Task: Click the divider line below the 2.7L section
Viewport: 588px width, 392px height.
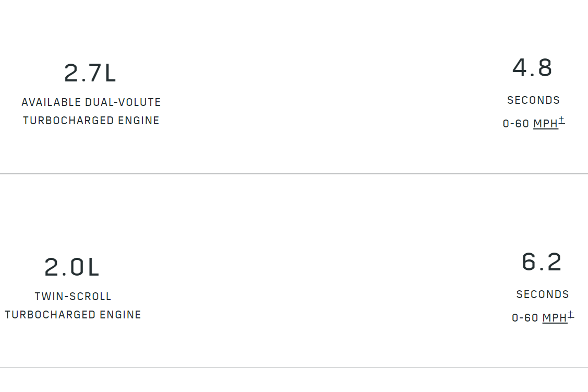Action: [x=294, y=174]
